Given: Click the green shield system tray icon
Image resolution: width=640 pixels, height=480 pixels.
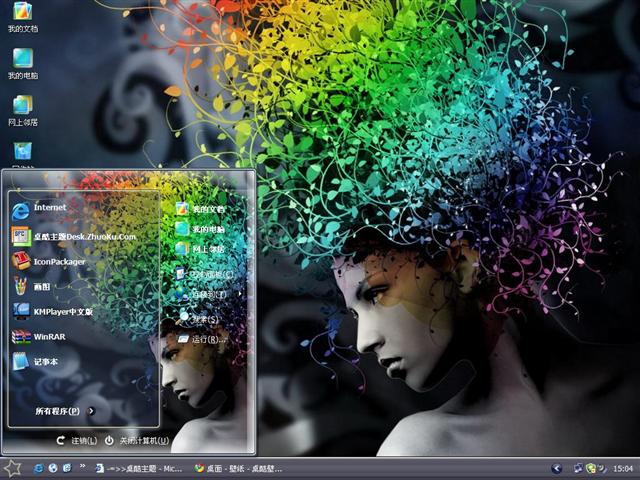Looking at the screenshot, I should tap(590, 469).
